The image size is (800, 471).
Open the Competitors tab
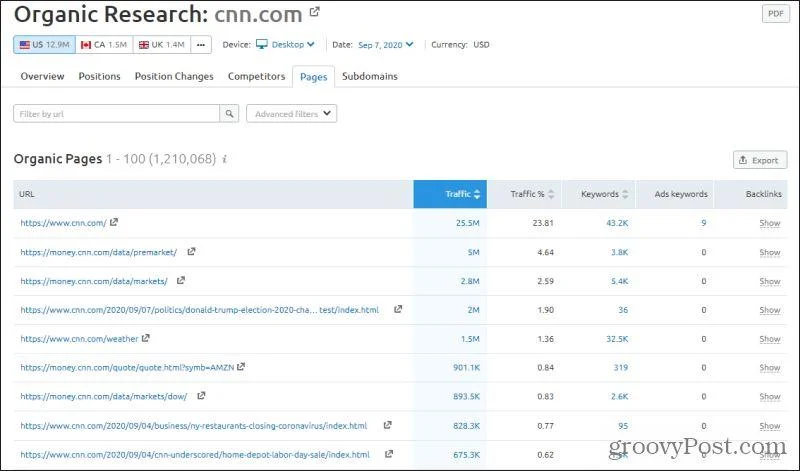click(x=257, y=76)
